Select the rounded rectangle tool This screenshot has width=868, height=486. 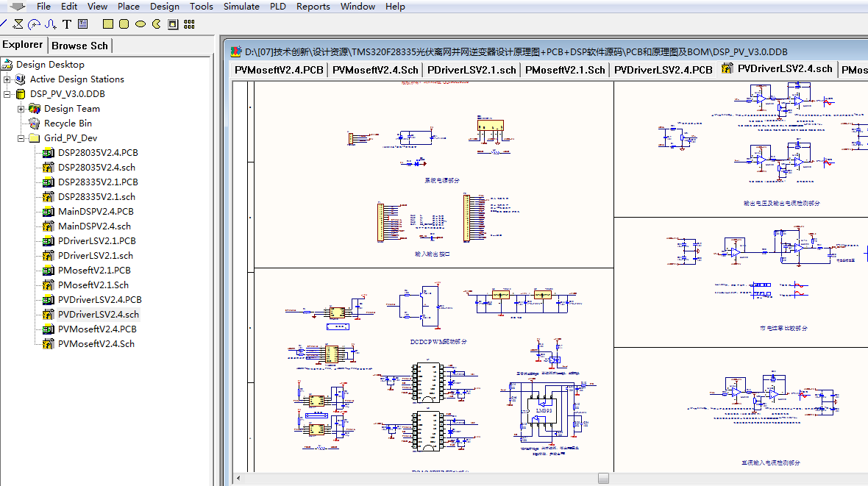[x=124, y=24]
